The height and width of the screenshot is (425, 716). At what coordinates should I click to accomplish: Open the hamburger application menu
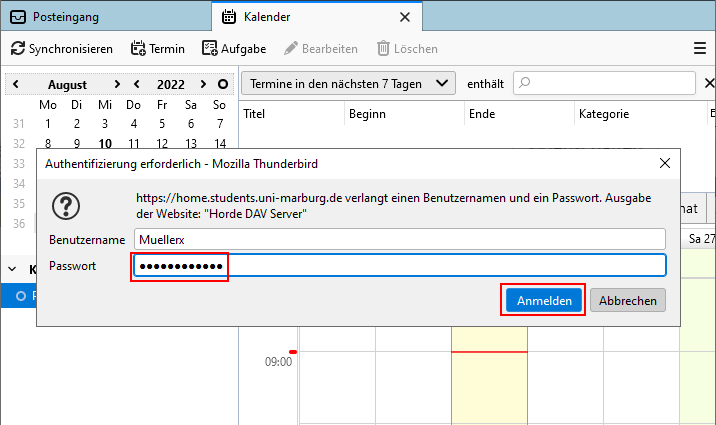(700, 48)
